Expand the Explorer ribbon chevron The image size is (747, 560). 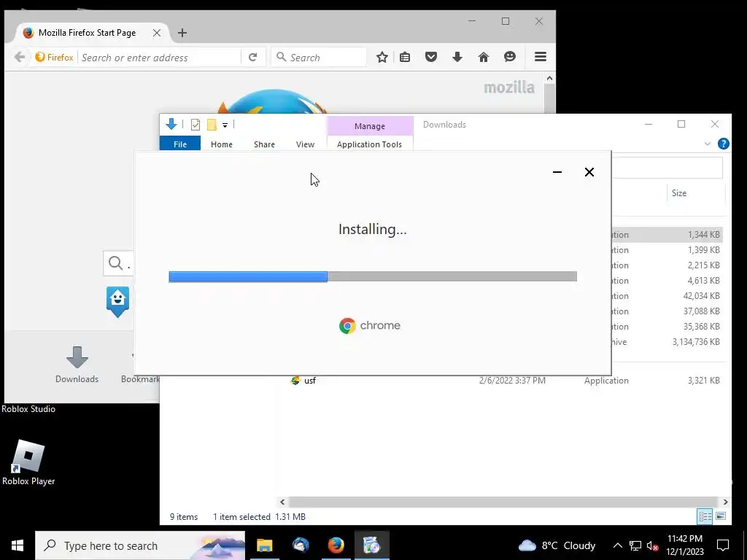tap(708, 144)
